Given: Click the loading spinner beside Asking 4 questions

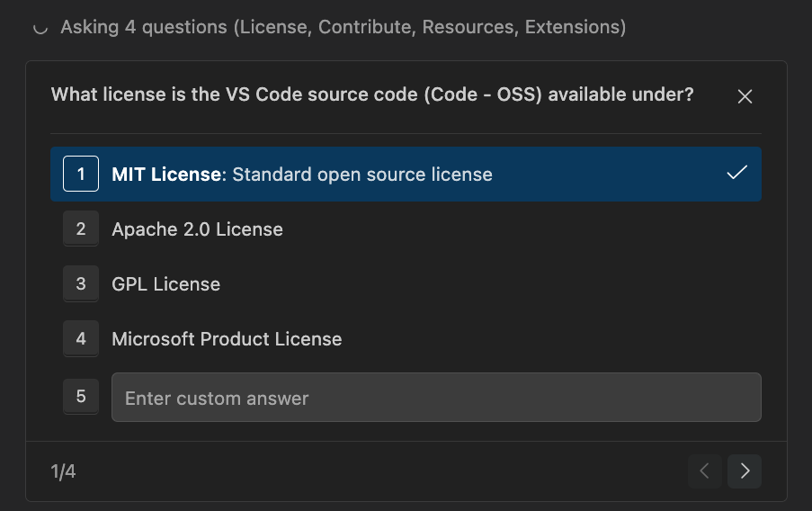Looking at the screenshot, I should (40, 28).
